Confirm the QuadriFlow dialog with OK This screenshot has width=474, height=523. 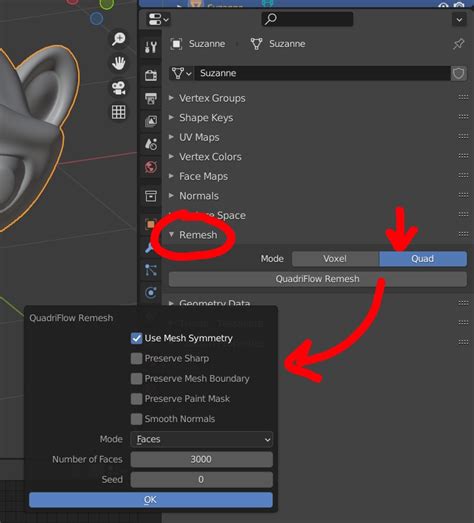pyautogui.click(x=151, y=500)
